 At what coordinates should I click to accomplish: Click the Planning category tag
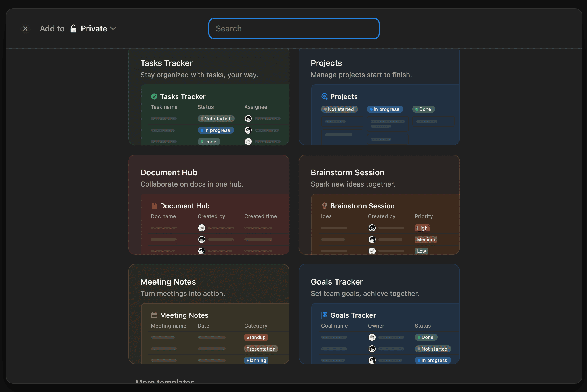tap(256, 360)
